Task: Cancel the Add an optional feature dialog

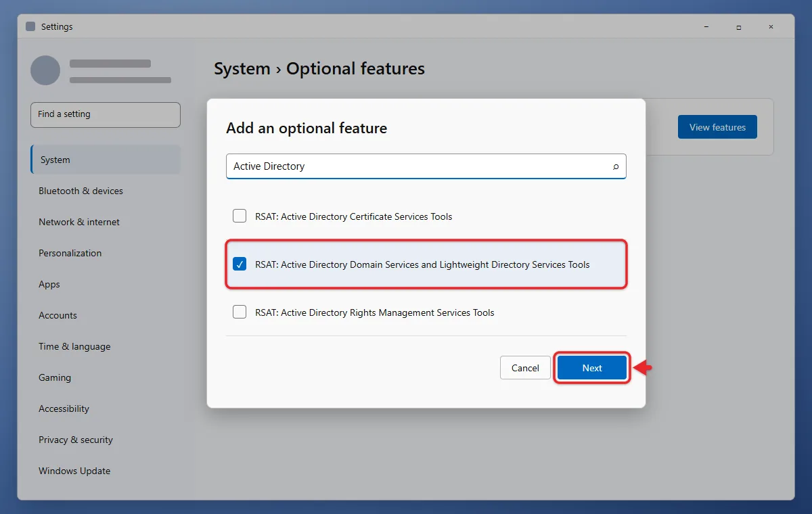Action: click(525, 368)
